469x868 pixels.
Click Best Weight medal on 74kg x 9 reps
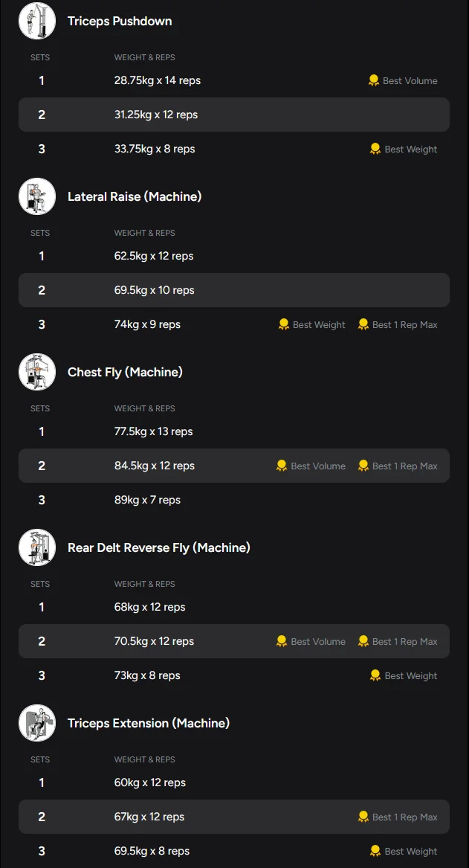284,324
